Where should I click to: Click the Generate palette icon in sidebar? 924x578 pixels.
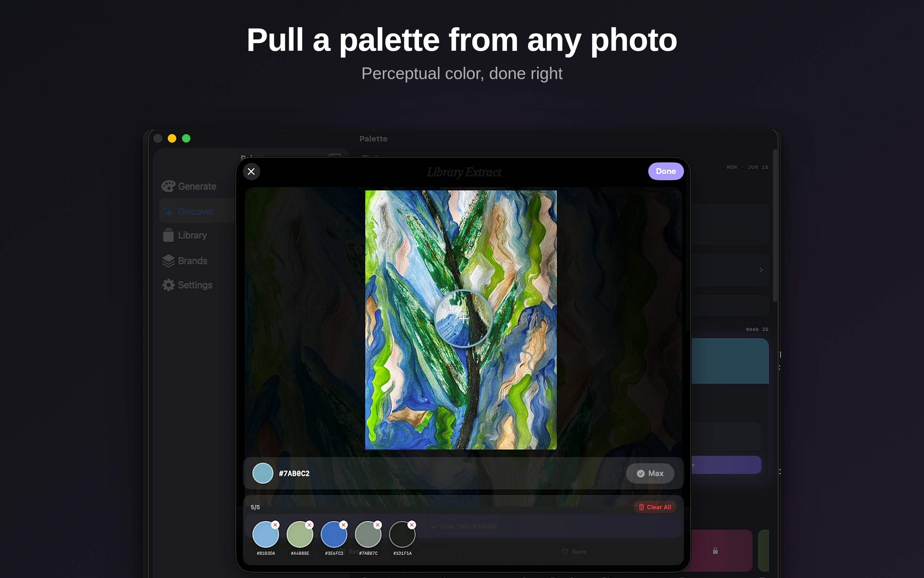[168, 186]
